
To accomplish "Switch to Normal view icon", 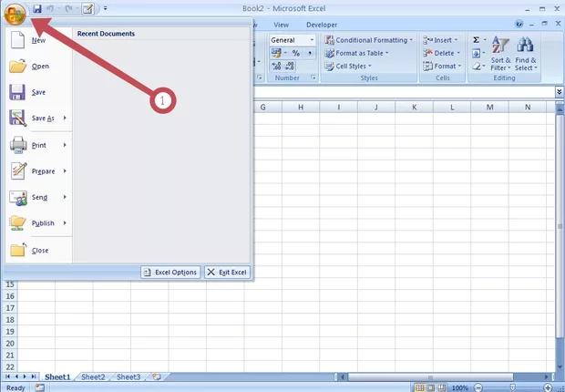I will (420, 388).
